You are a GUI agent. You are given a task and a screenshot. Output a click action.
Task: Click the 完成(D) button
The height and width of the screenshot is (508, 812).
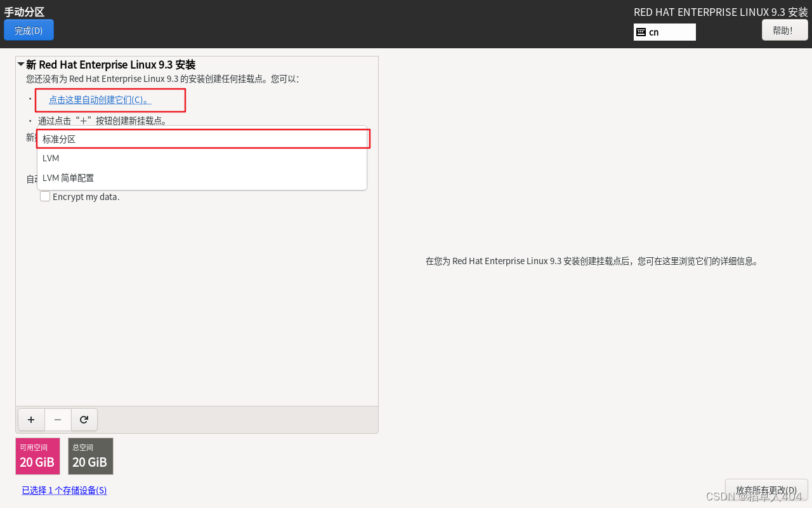[x=29, y=30]
